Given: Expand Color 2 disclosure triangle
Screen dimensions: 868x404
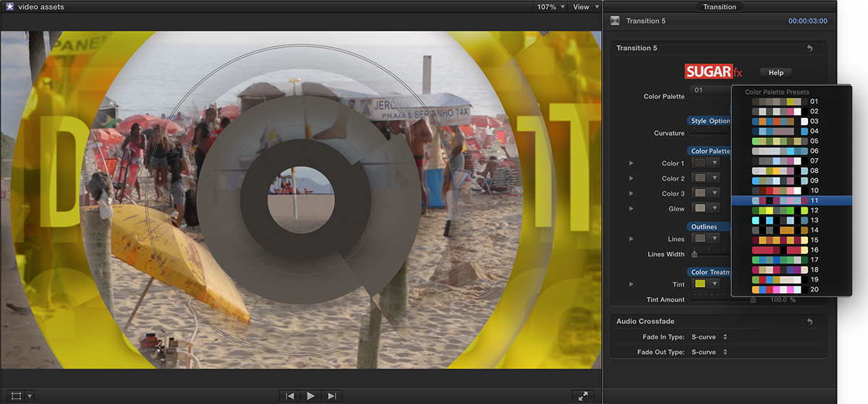Looking at the screenshot, I should pos(631,179).
